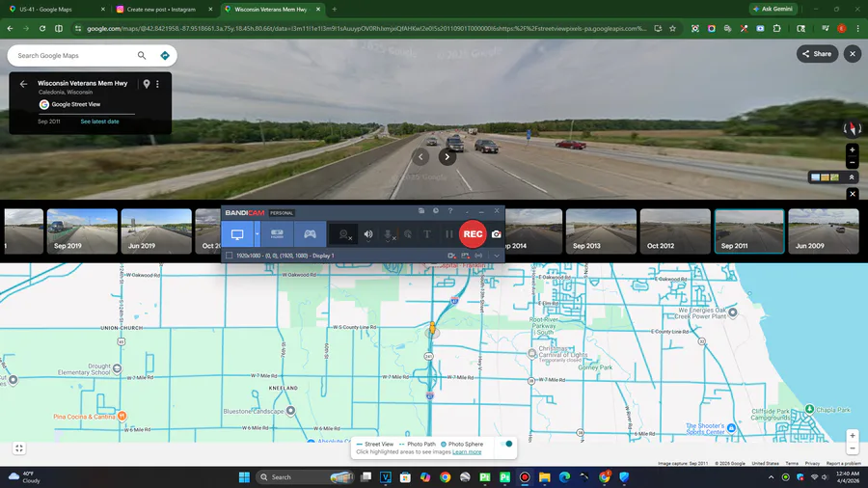The height and width of the screenshot is (488, 868).
Task: Switch to Create new post Instagram tab
Action: [x=164, y=10]
